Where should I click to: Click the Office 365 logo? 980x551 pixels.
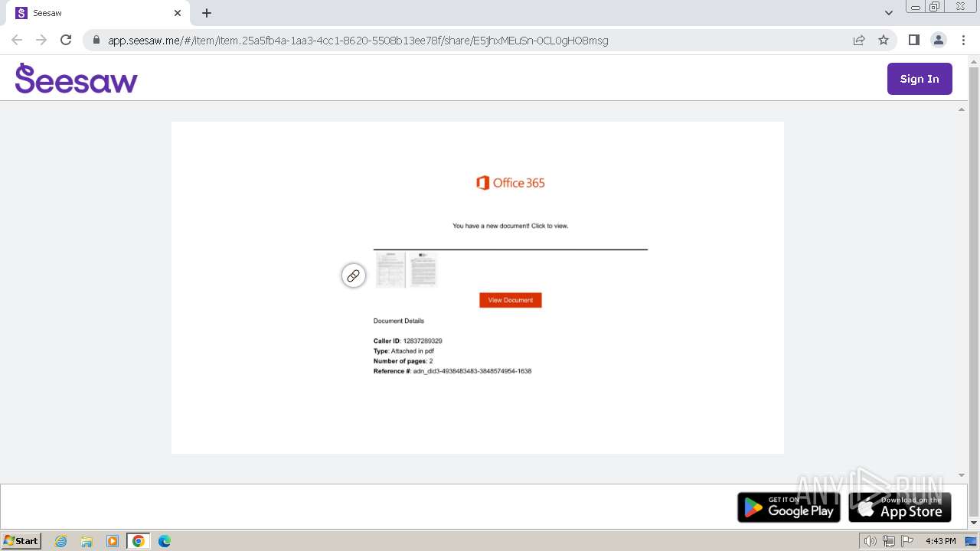click(511, 183)
